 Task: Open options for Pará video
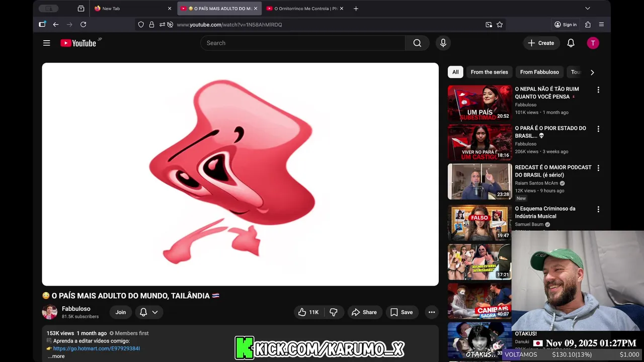pyautogui.click(x=598, y=129)
